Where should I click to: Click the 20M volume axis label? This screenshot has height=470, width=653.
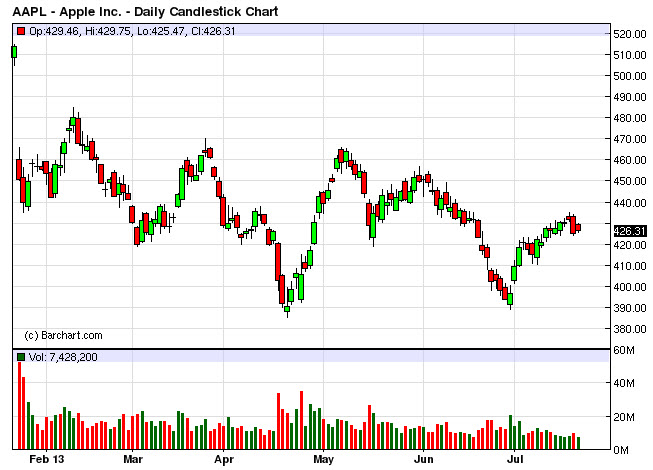(x=624, y=417)
